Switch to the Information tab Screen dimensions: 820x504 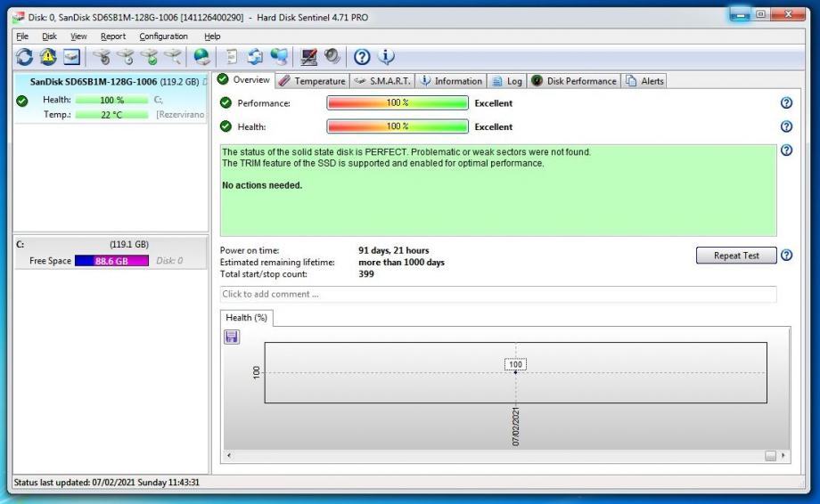point(451,81)
